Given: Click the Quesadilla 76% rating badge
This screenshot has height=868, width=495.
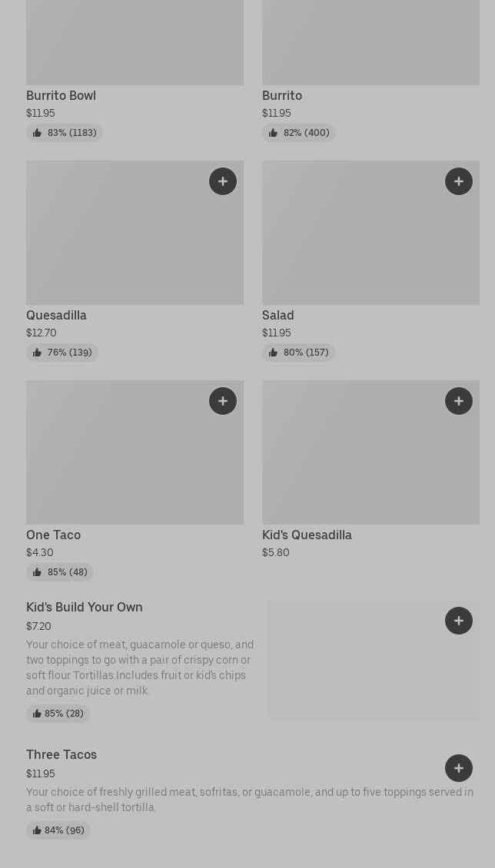Looking at the screenshot, I should point(62,353).
